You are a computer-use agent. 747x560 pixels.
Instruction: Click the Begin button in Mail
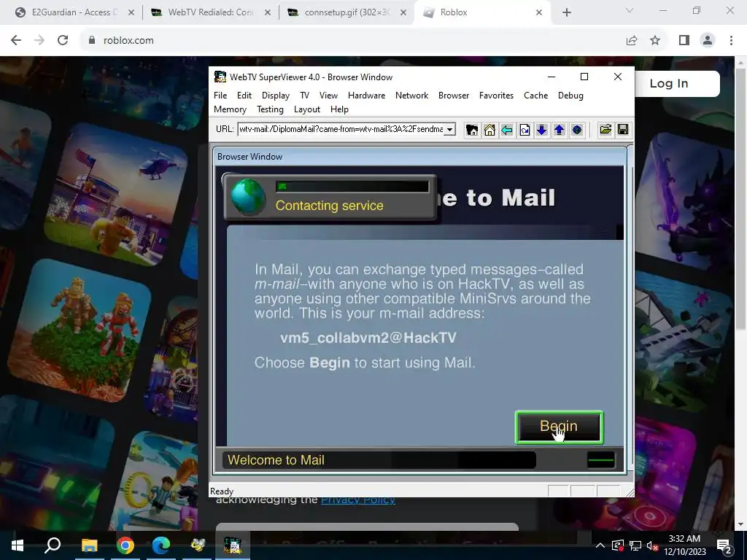tap(560, 427)
